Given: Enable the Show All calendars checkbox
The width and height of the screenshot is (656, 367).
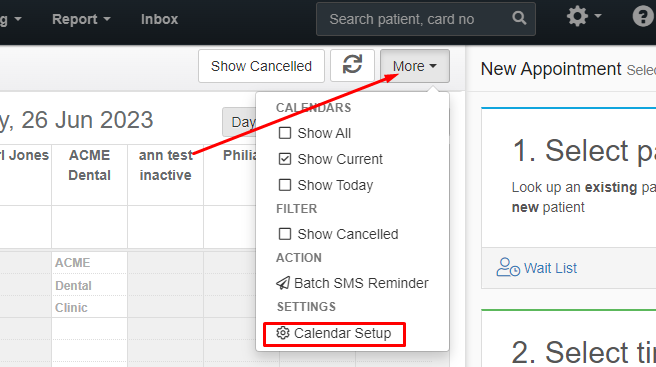Looking at the screenshot, I should pyautogui.click(x=285, y=133).
